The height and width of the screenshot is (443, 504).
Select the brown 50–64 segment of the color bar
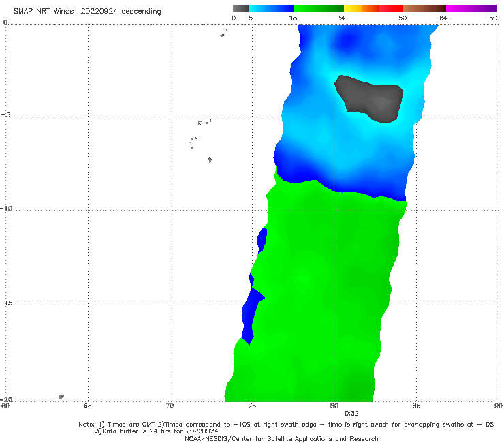point(424,8)
